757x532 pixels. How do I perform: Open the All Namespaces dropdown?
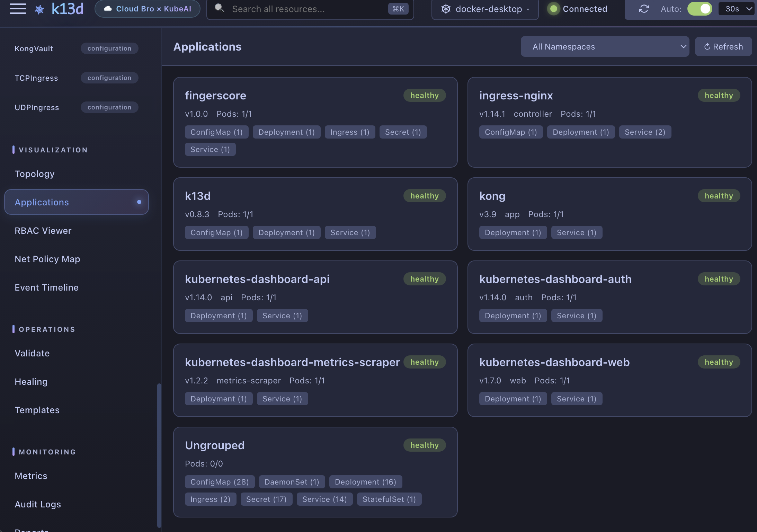point(605,46)
